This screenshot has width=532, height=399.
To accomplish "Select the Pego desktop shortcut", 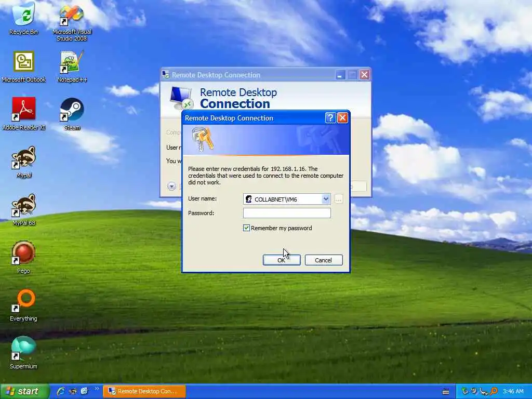I will [23, 258].
